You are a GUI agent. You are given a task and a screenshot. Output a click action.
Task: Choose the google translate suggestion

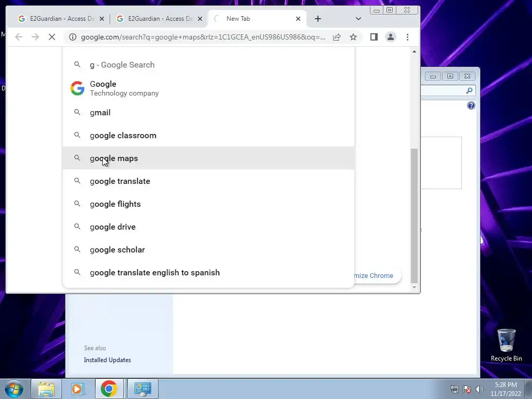pos(209,181)
